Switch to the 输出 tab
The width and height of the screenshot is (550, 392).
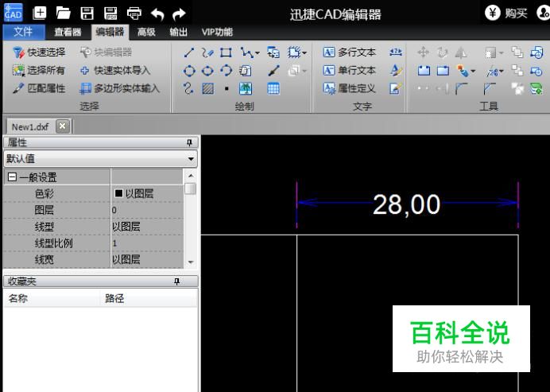(178, 32)
